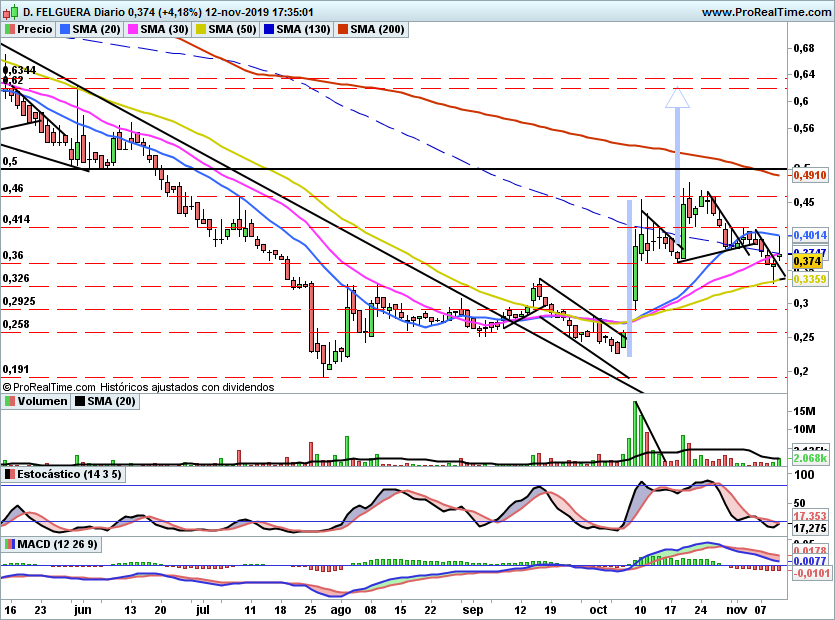This screenshot has height=620, width=835.
Task: Click the 0,4910 SMA 200 price label
Action: 810,175
